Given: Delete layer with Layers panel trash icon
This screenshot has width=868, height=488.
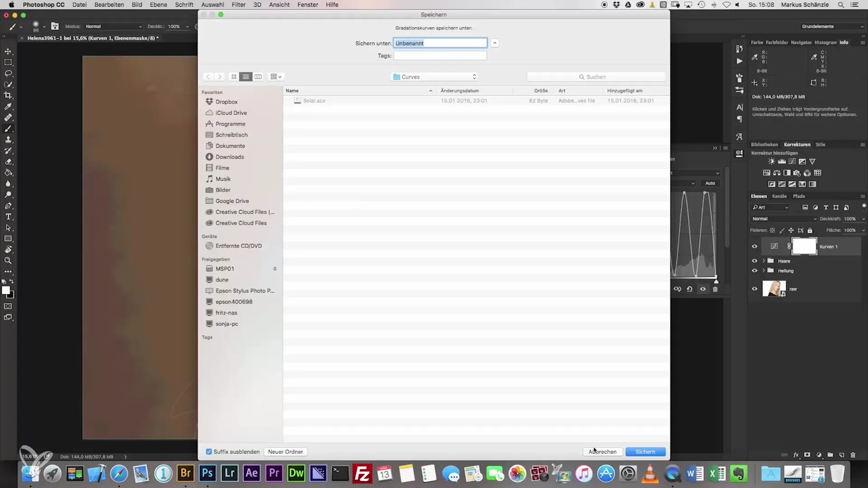Looking at the screenshot, I should coord(853,455).
